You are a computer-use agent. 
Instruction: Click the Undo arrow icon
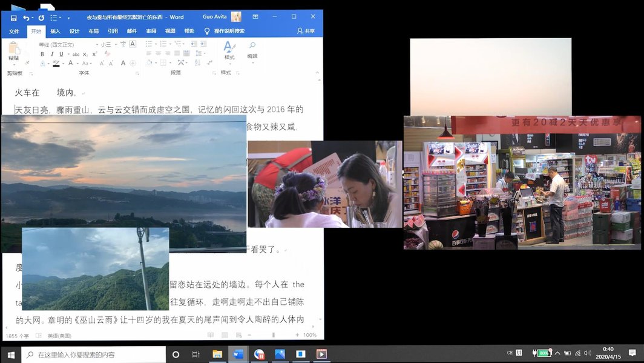[26, 18]
